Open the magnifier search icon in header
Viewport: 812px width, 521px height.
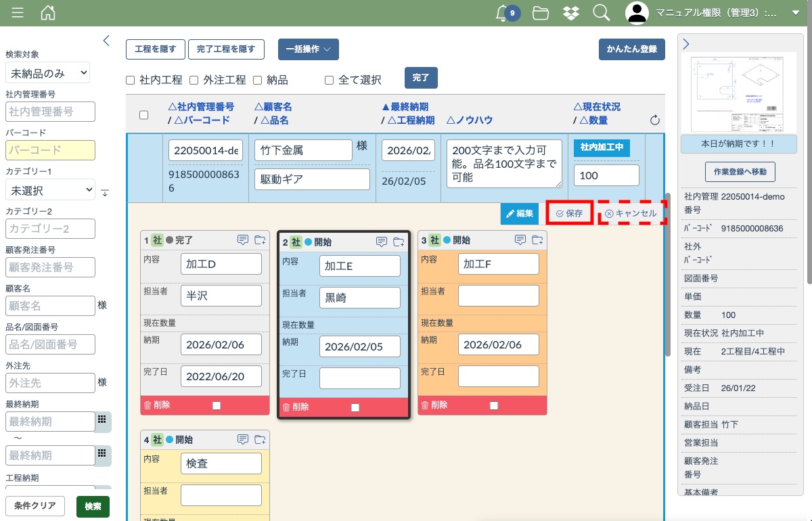(x=600, y=13)
